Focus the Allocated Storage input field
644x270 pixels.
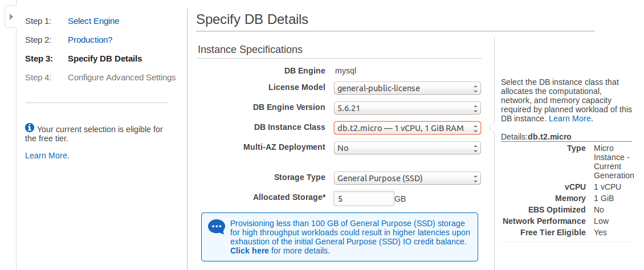click(x=363, y=199)
